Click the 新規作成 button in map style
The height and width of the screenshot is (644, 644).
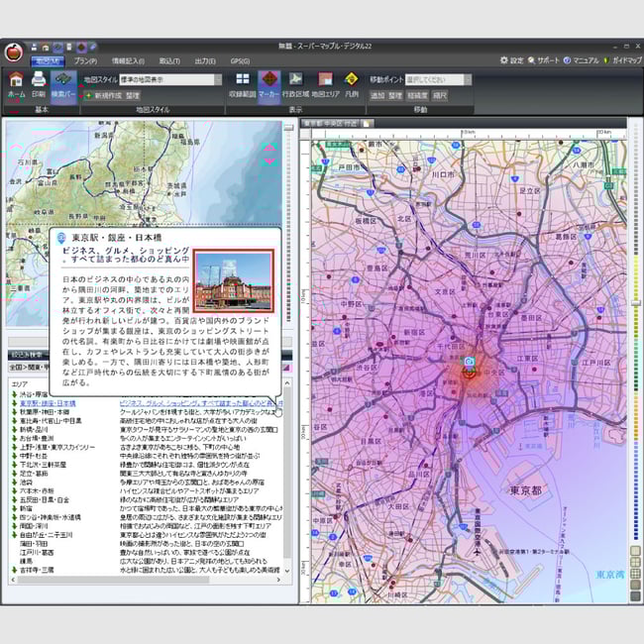(x=107, y=95)
